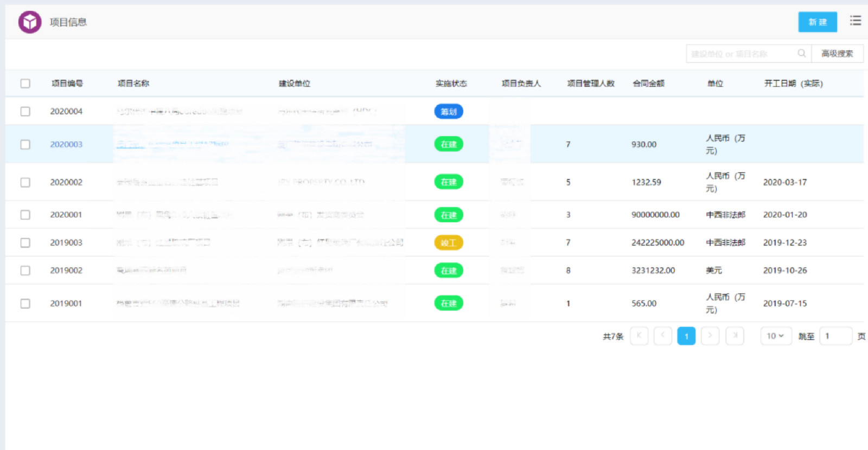The height and width of the screenshot is (450, 868).
Task: Click the 在建 status badge for 2020003
Action: pos(449,144)
